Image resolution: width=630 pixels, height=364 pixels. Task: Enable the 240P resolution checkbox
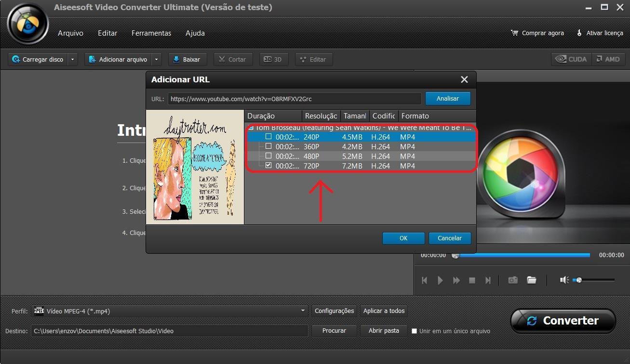tap(268, 137)
